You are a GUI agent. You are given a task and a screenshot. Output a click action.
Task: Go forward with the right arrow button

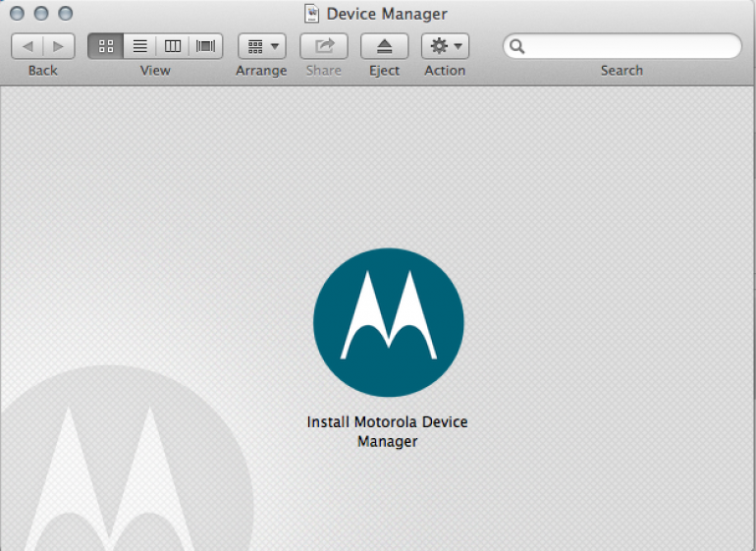[59, 46]
